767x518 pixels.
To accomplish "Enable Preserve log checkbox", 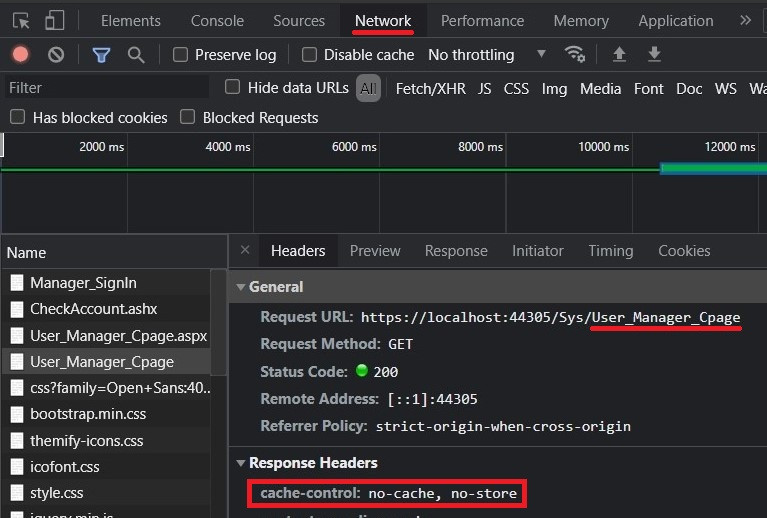I will (x=180, y=55).
